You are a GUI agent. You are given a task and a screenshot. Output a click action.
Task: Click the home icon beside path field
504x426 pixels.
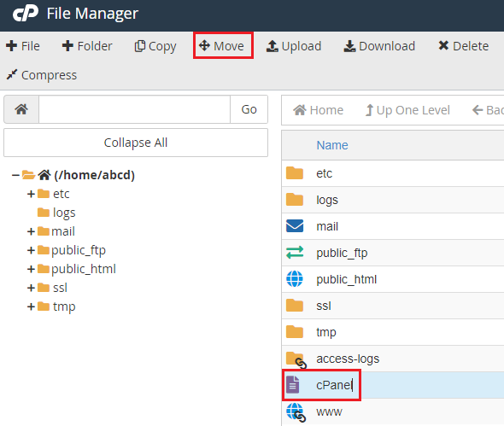coord(21,109)
